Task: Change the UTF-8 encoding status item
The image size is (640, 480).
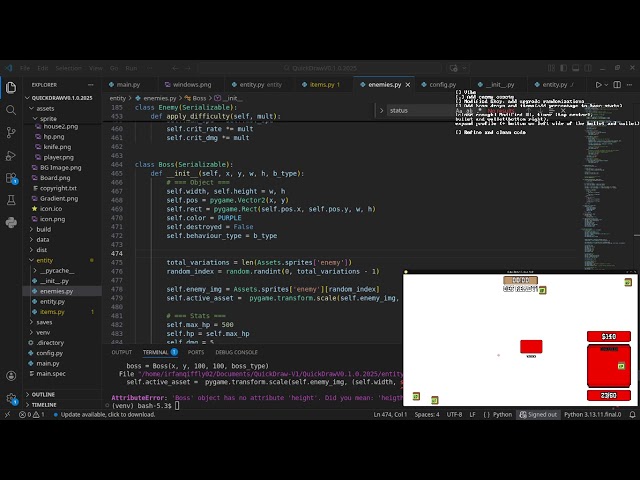Action: pyautogui.click(x=454, y=415)
